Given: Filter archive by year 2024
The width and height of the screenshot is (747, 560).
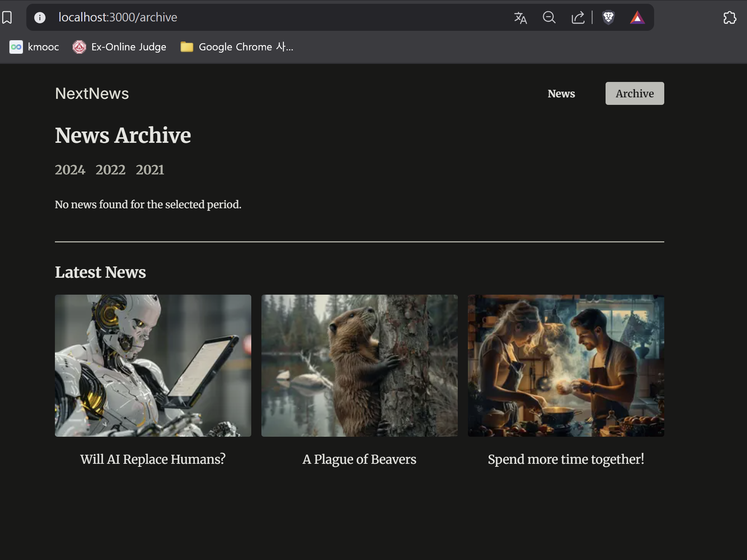Looking at the screenshot, I should (x=70, y=170).
